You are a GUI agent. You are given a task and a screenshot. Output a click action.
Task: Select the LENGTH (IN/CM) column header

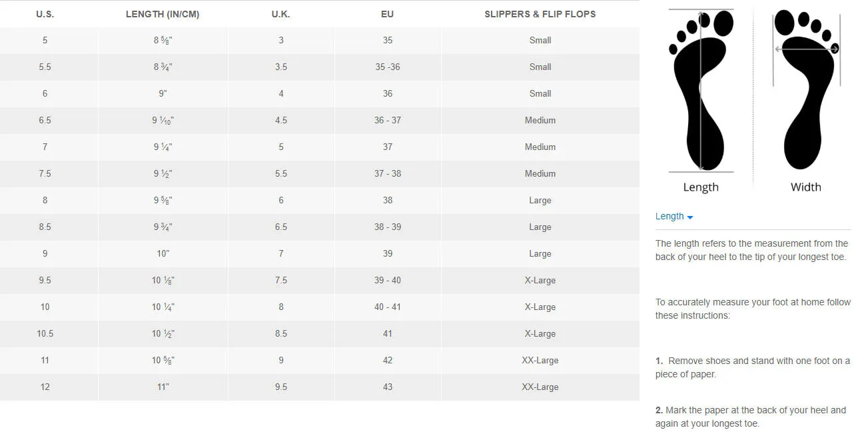point(163,14)
